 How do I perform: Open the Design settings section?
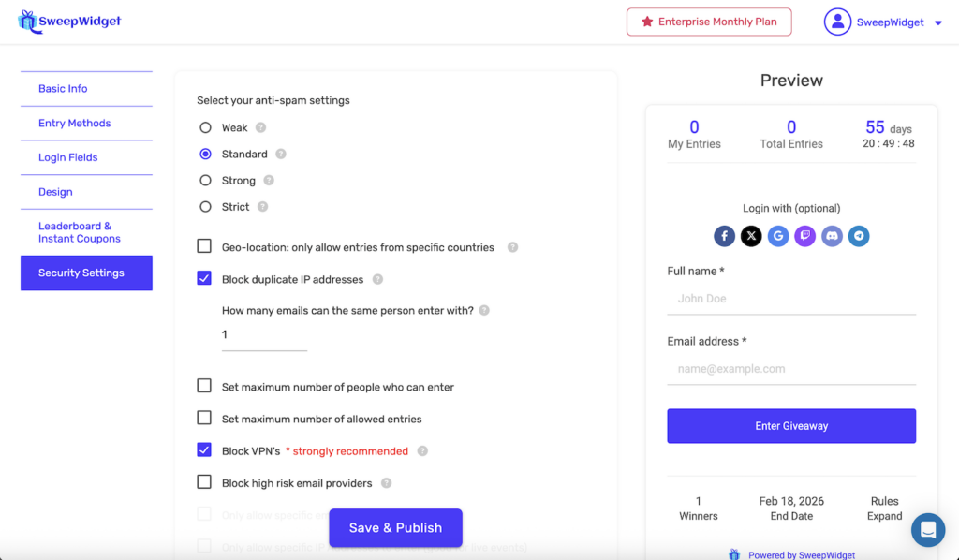pyautogui.click(x=55, y=191)
